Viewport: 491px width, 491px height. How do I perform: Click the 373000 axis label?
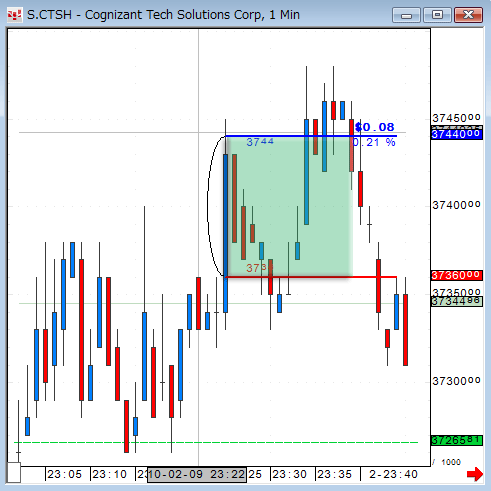coord(456,381)
